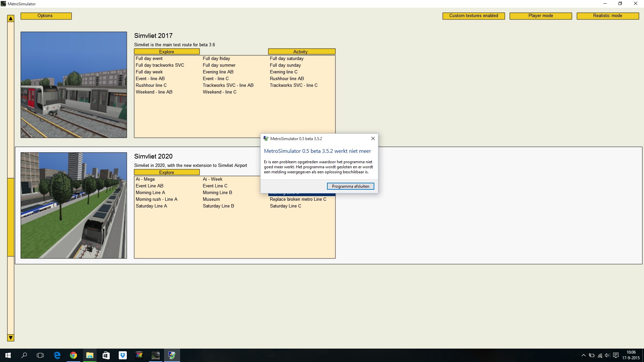The image size is (644, 362).
Task: Select Full day event activity
Action: click(x=149, y=58)
